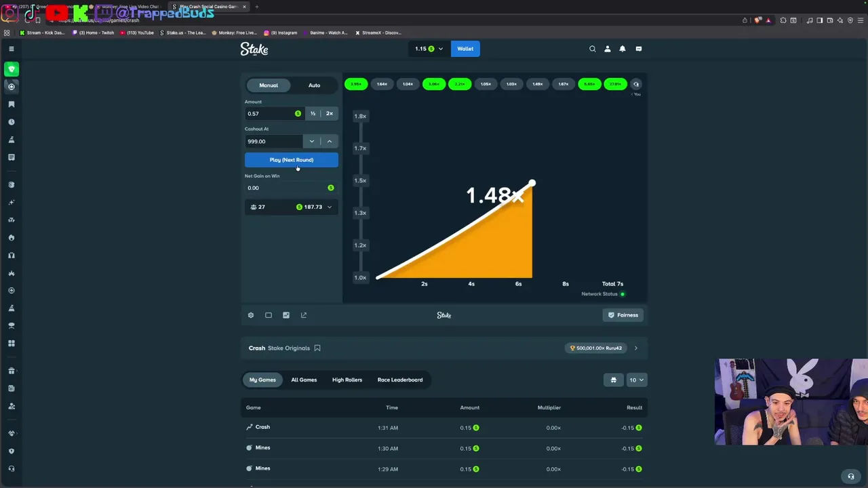Screen dimensions: 868x488
Task: Open the rows-per-page 10 dropdown
Action: pyautogui.click(x=637, y=380)
